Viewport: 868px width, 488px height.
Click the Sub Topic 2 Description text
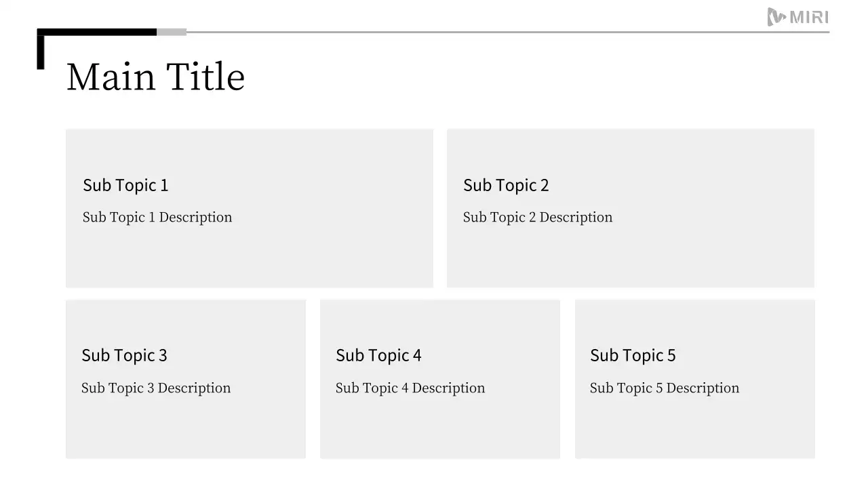538,218
